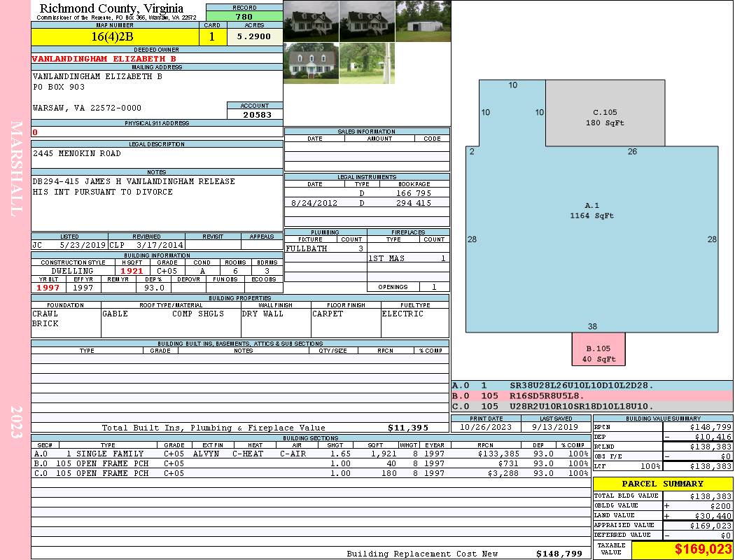
Task: Select legal instrument bookpage 166 795
Action: (414, 193)
